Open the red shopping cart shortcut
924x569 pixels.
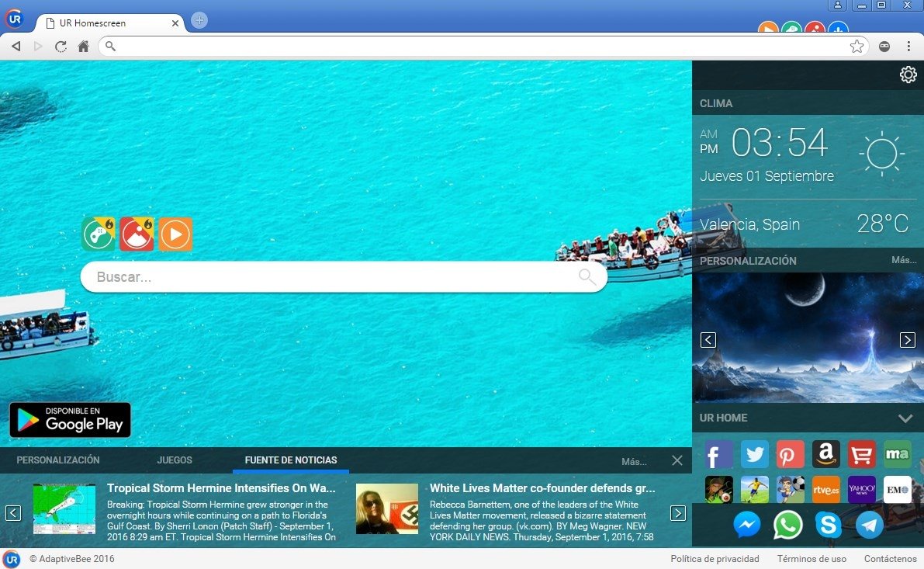pos(861,455)
